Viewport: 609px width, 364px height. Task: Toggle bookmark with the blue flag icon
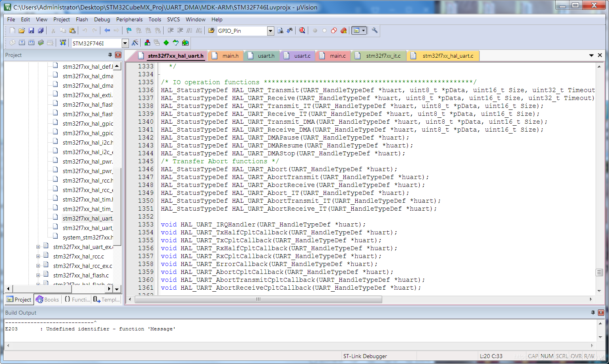point(129,31)
